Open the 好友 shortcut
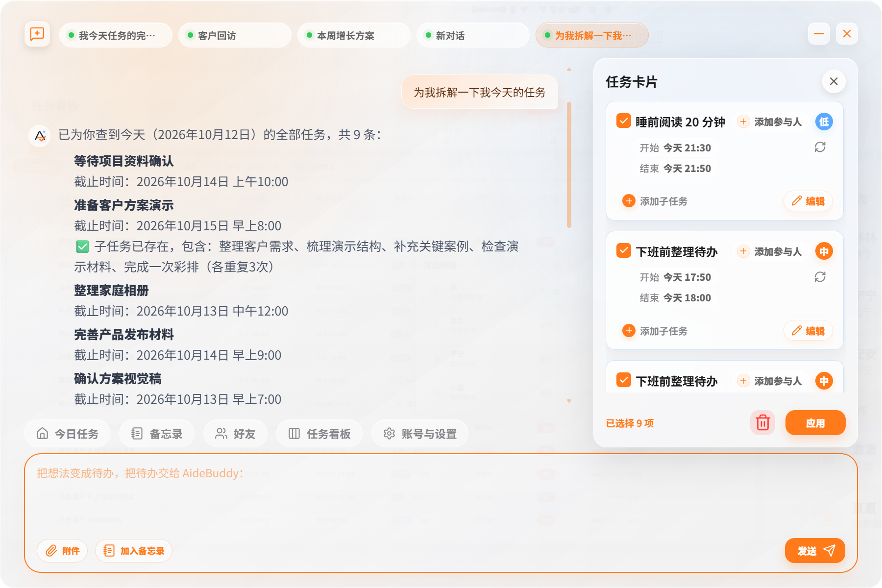This screenshot has height=588, width=882. click(x=235, y=434)
